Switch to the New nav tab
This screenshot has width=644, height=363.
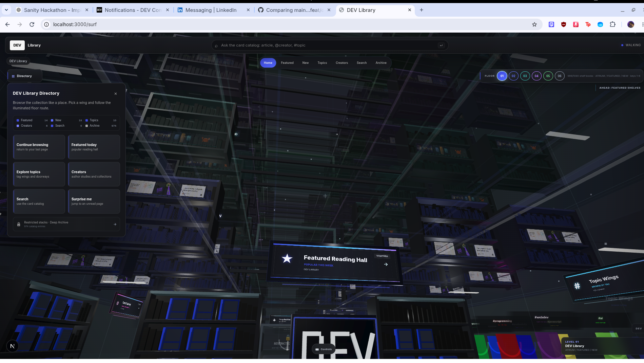[306, 63]
